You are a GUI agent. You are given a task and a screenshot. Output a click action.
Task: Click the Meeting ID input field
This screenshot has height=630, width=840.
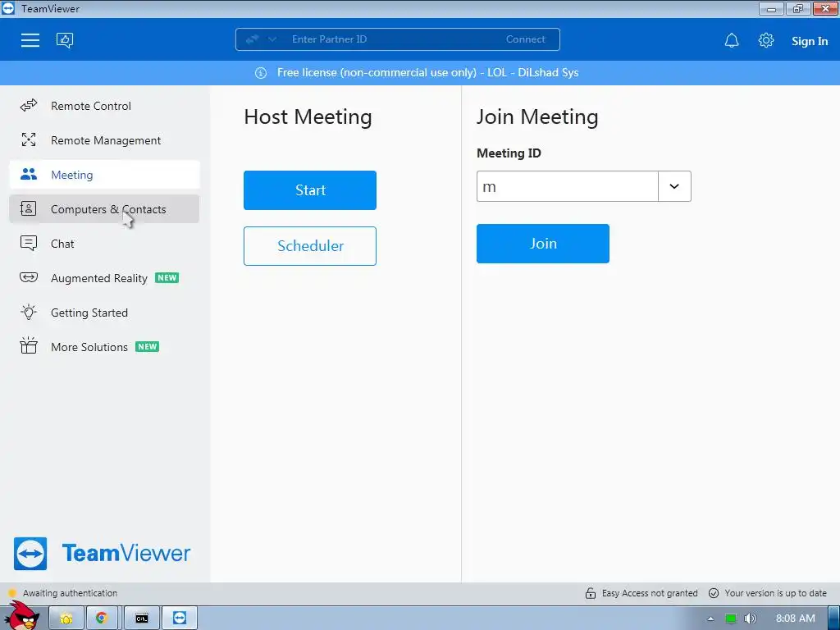tap(568, 186)
